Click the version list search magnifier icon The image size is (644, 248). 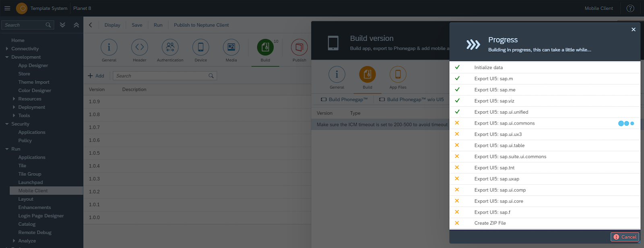click(x=211, y=76)
